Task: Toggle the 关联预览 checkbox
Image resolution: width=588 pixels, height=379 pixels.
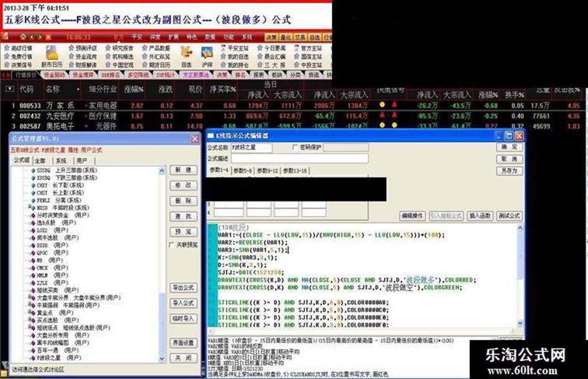Action: (x=172, y=245)
